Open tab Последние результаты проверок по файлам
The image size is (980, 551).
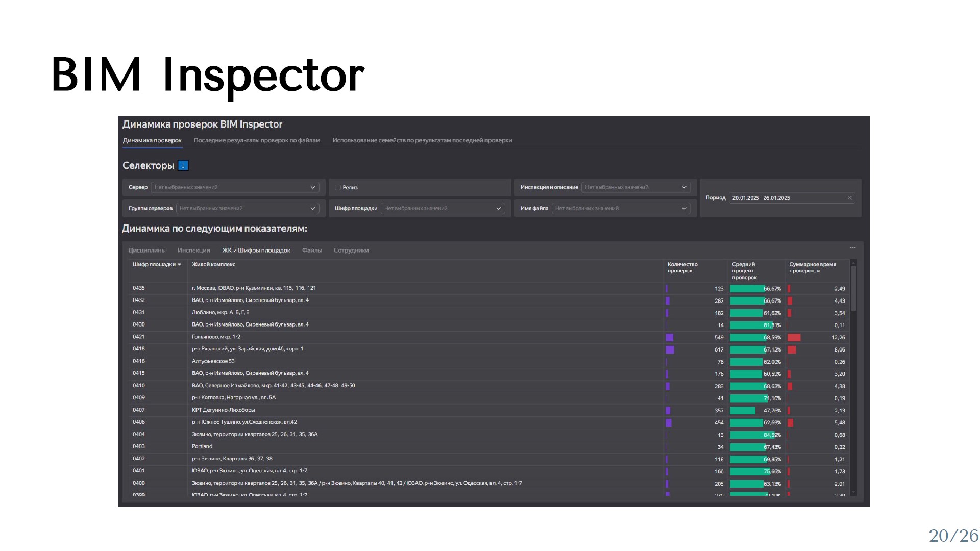[x=257, y=140]
